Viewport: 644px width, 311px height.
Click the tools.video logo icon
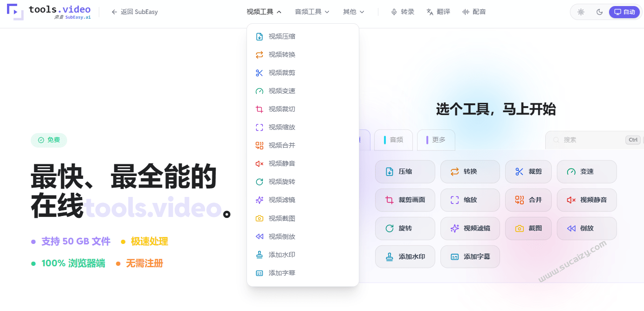point(15,12)
